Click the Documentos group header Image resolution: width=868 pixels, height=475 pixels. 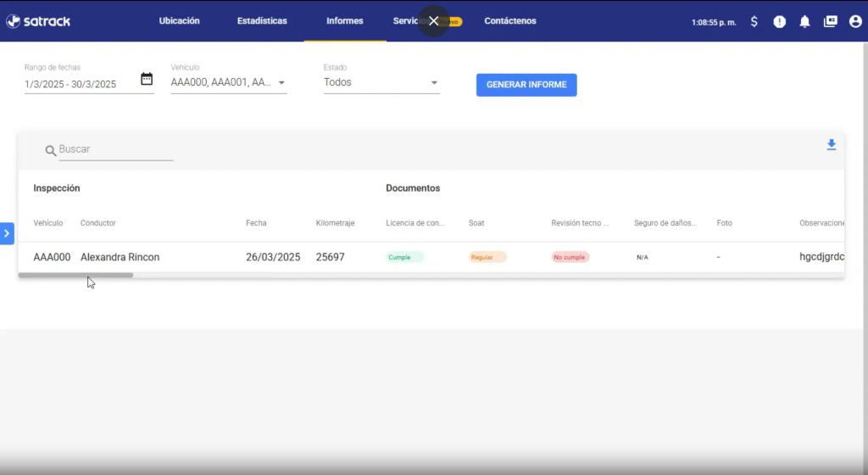[413, 188]
